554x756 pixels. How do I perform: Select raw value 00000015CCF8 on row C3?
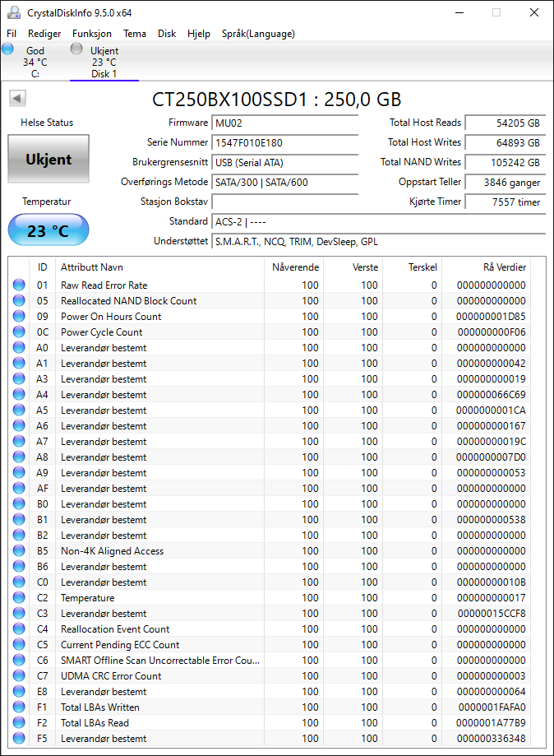492,614
